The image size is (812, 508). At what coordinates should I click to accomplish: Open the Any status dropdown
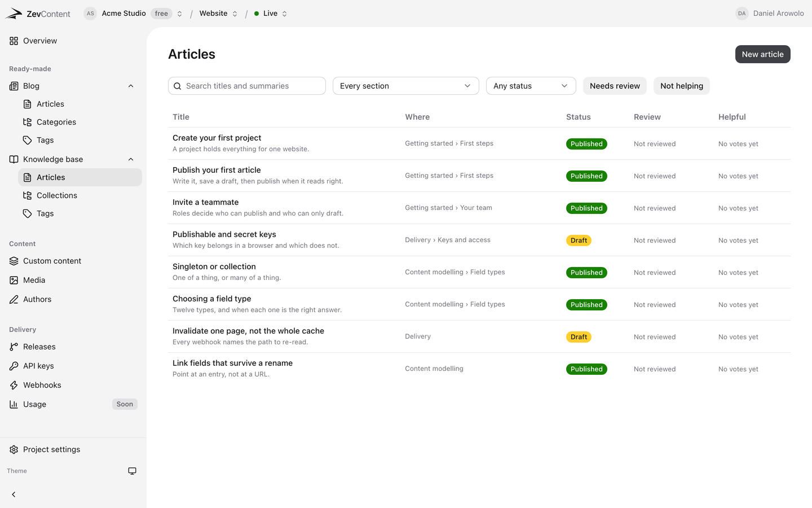(531, 86)
